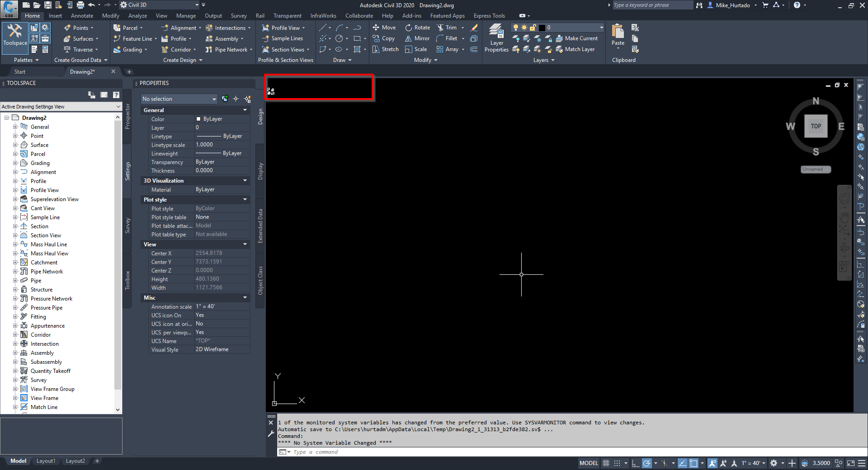
Task: Activate the Rotate tool
Action: pyautogui.click(x=417, y=27)
